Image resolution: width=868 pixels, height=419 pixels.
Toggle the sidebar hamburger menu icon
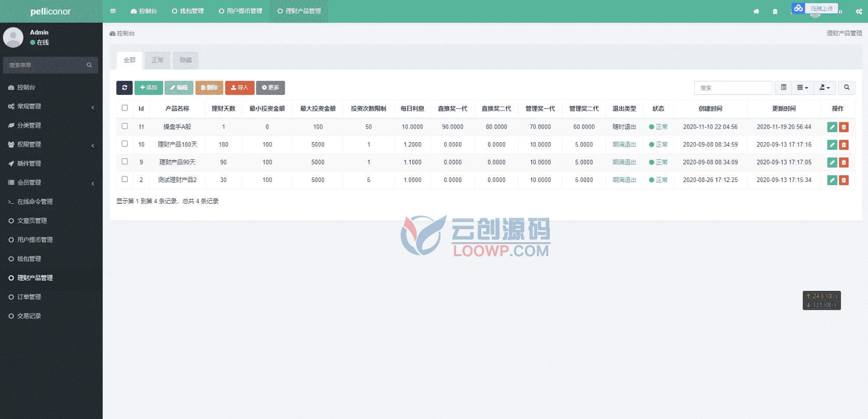(x=113, y=11)
